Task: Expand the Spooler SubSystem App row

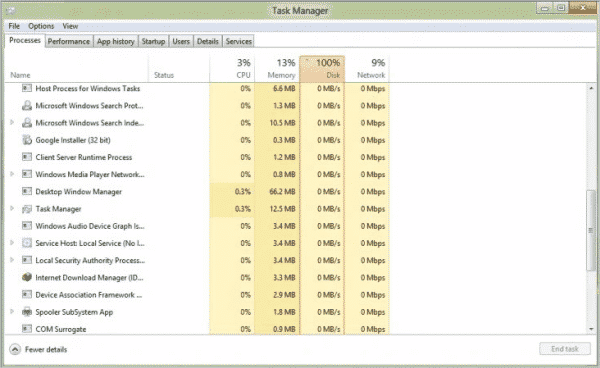Action: (x=12, y=311)
